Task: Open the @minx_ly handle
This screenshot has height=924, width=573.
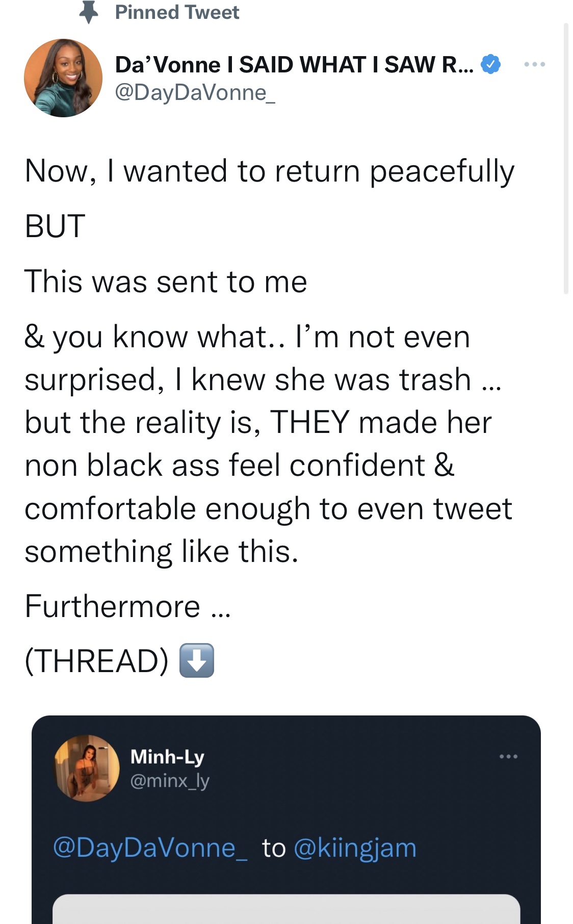Action: pos(170,781)
